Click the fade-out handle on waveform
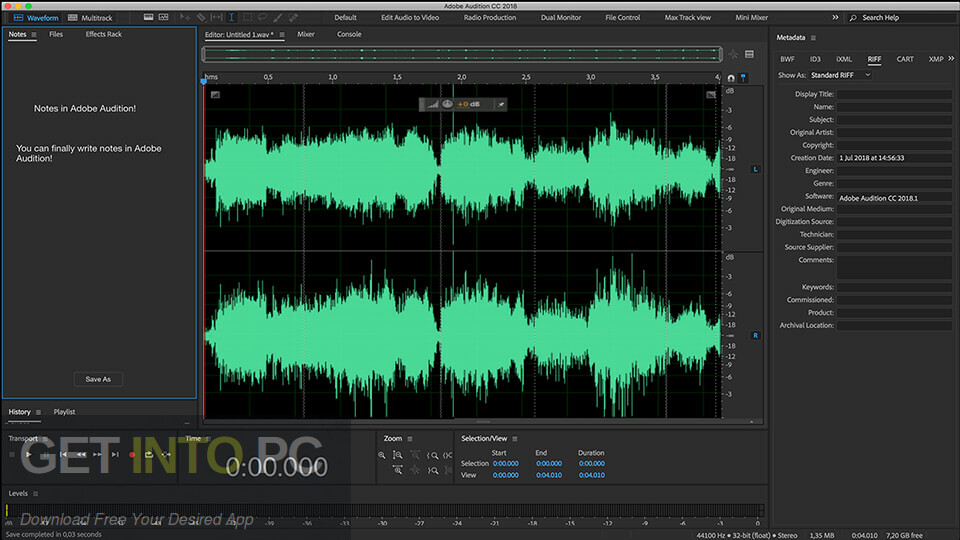Screen dimensions: 960x540 tap(711, 94)
